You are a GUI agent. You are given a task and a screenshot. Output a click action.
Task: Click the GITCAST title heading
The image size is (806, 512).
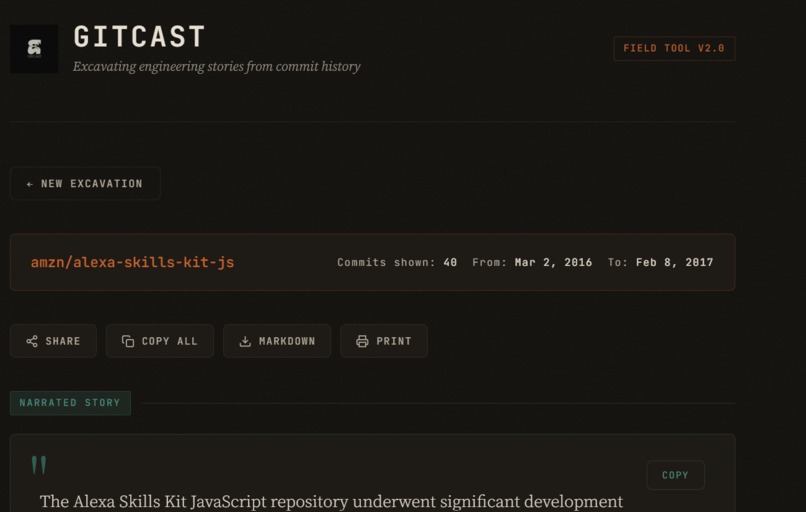[x=139, y=37]
